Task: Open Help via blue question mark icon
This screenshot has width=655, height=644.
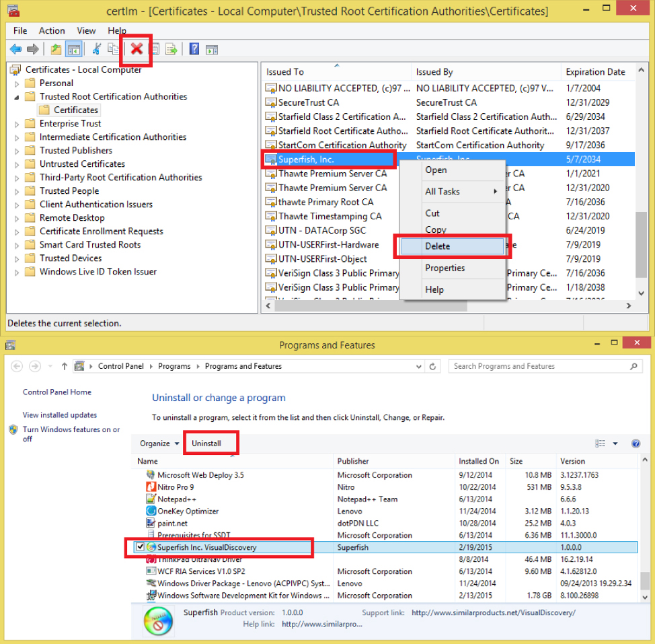Action: tap(194, 49)
